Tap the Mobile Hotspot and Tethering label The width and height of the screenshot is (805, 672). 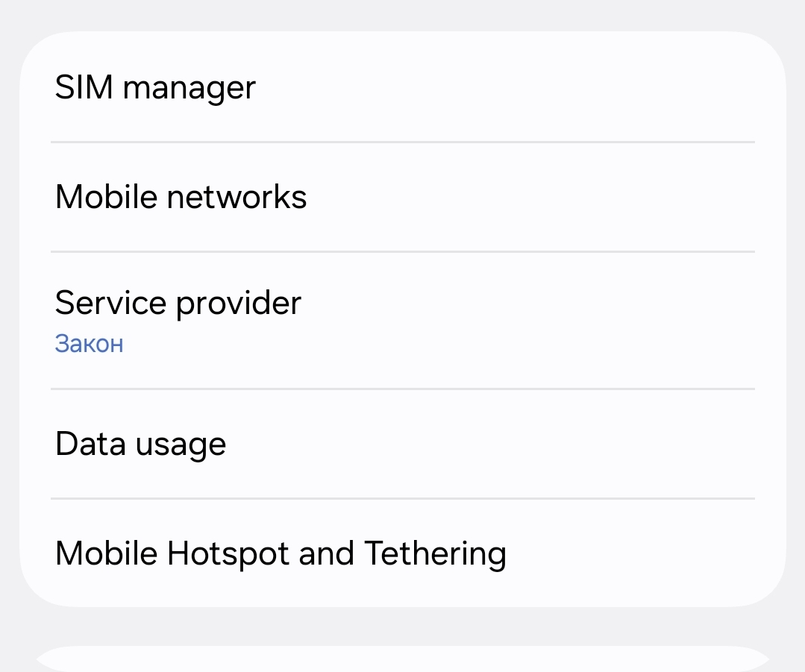point(281,553)
